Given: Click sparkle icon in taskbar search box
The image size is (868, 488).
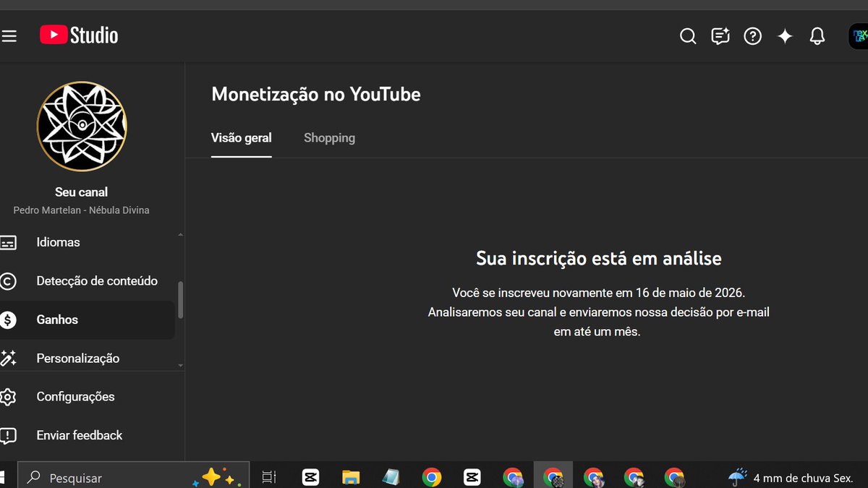Looking at the screenshot, I should (216, 477).
